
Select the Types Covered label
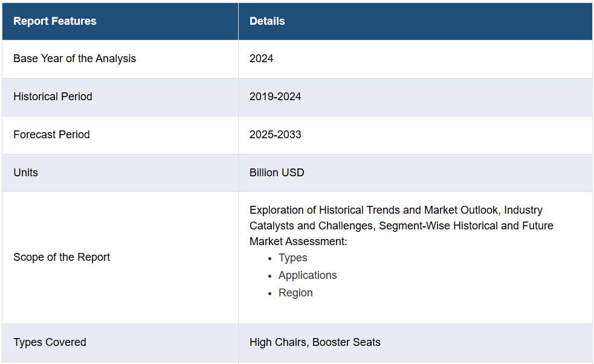[50, 342]
